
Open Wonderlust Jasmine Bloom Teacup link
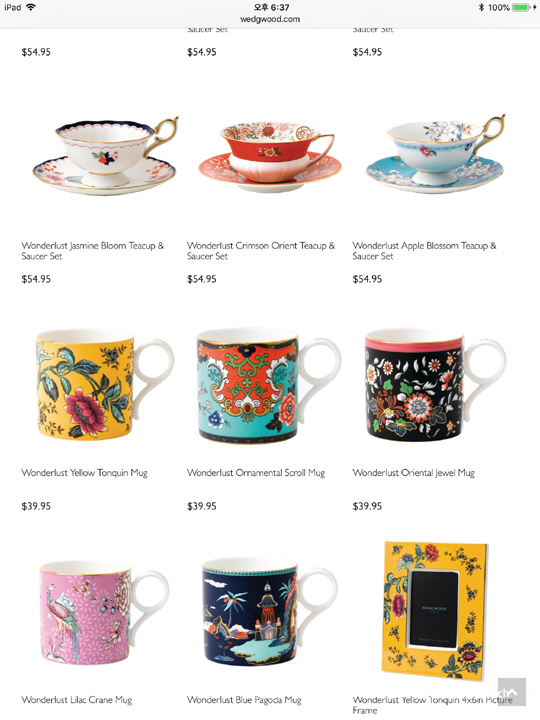click(93, 251)
